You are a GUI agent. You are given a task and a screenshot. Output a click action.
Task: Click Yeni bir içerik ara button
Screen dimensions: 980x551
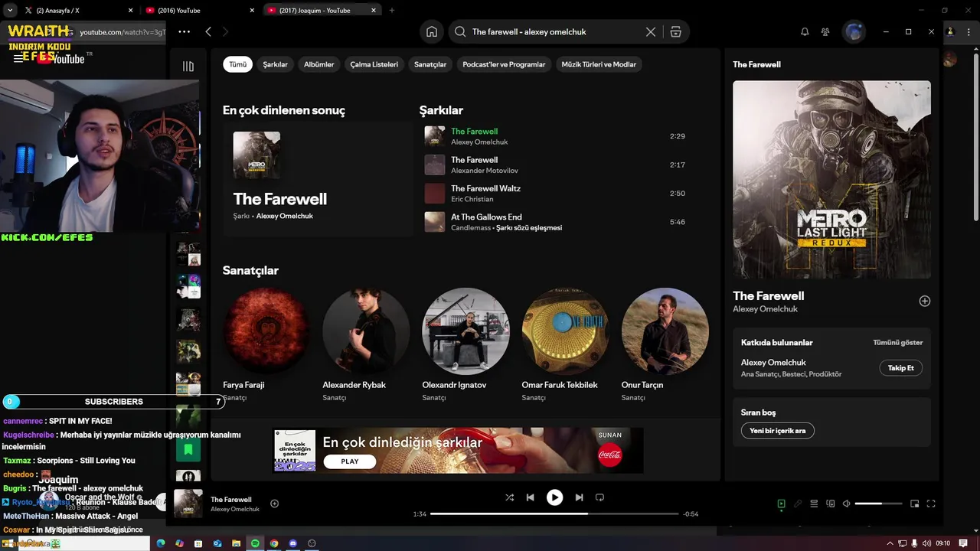(778, 431)
